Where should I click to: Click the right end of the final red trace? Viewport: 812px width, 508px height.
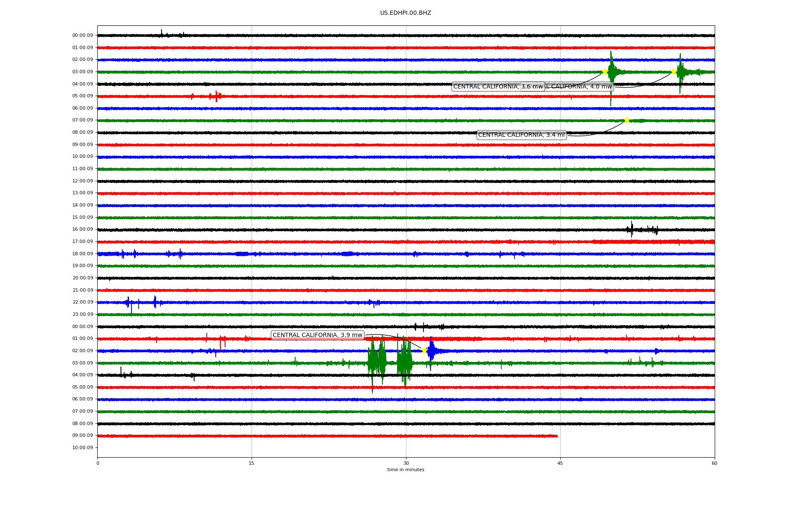[x=557, y=436]
